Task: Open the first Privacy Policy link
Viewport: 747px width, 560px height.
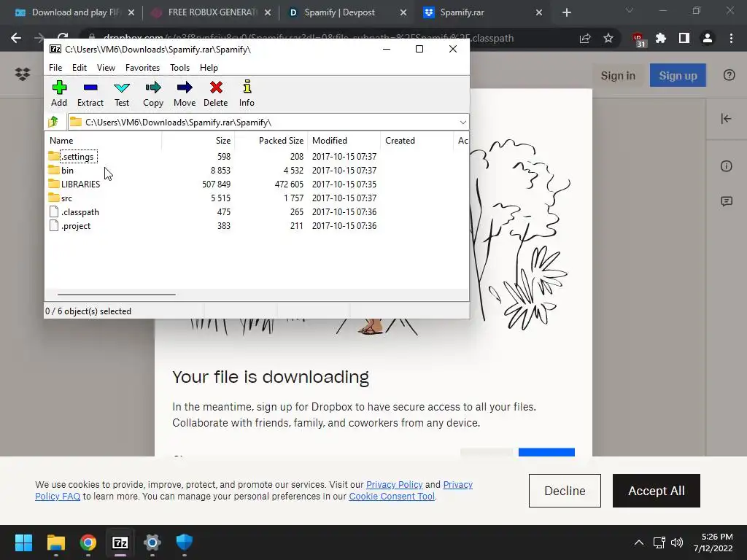Action: coord(394,484)
